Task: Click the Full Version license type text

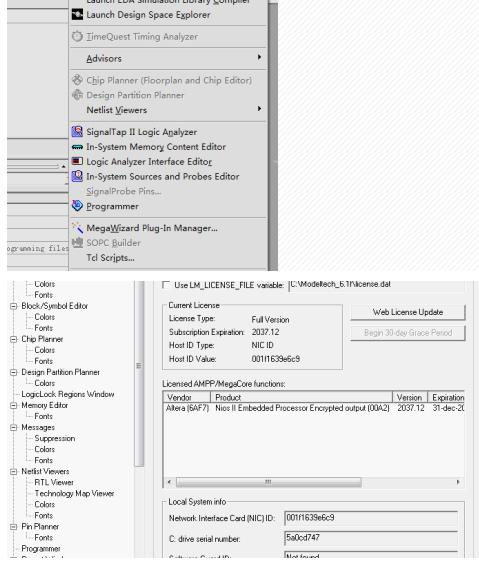Action: (x=270, y=319)
